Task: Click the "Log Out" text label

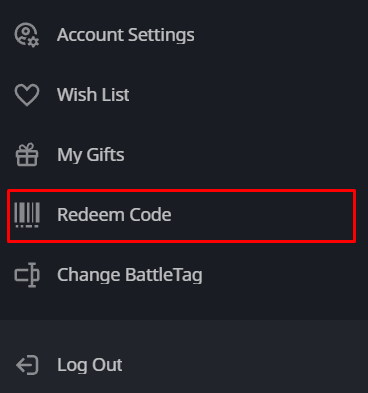Action: 90,366
